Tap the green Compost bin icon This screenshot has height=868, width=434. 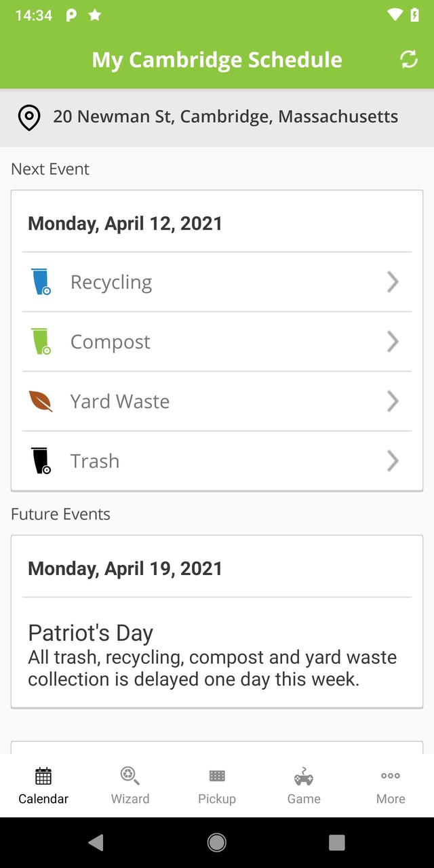click(41, 341)
